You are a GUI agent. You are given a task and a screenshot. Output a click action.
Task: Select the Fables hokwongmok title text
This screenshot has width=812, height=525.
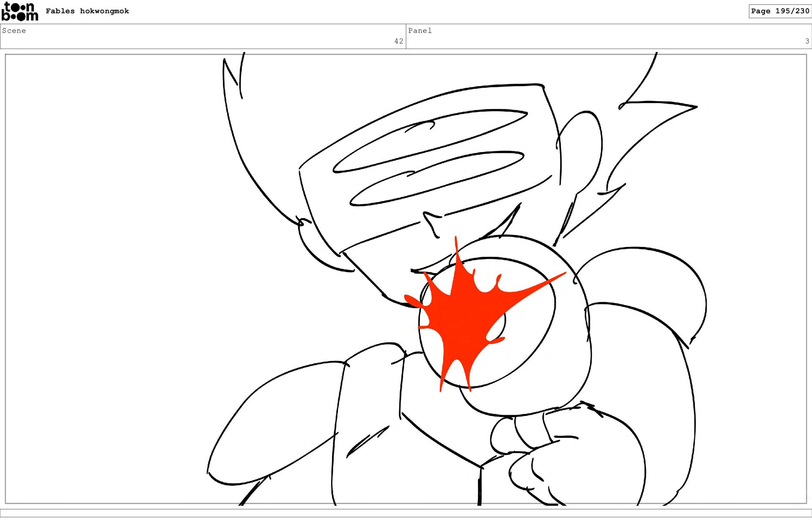87,11
